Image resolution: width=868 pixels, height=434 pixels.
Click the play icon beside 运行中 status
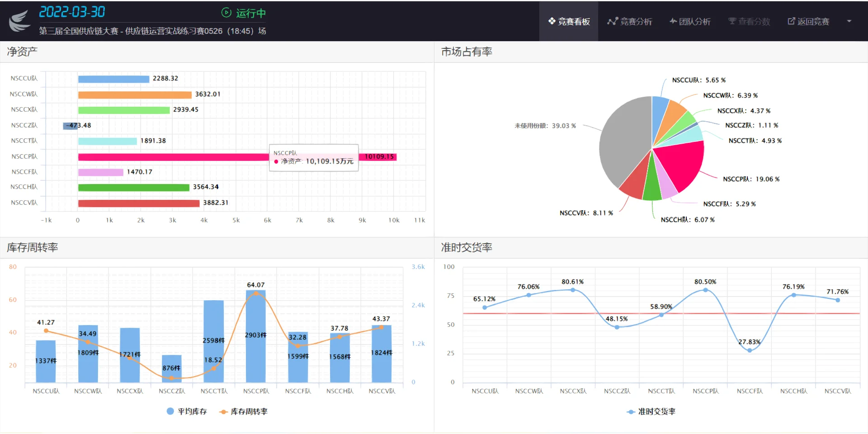(x=226, y=13)
